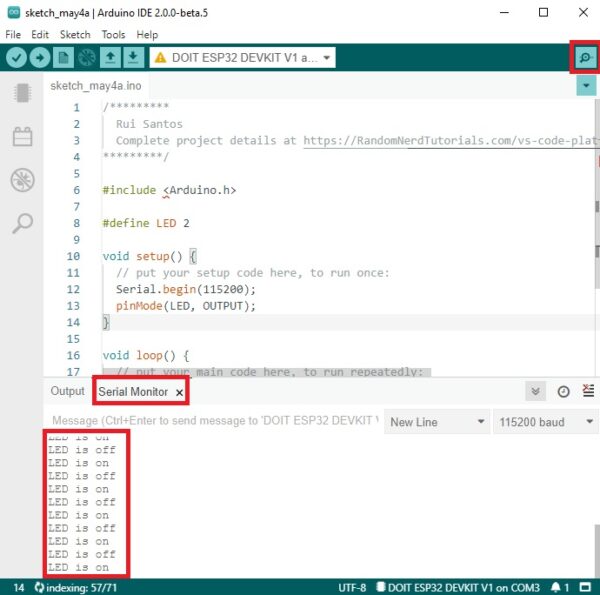Image resolution: width=600 pixels, height=595 pixels.
Task: Close the Serial Monitor tab
Action: [x=180, y=393]
